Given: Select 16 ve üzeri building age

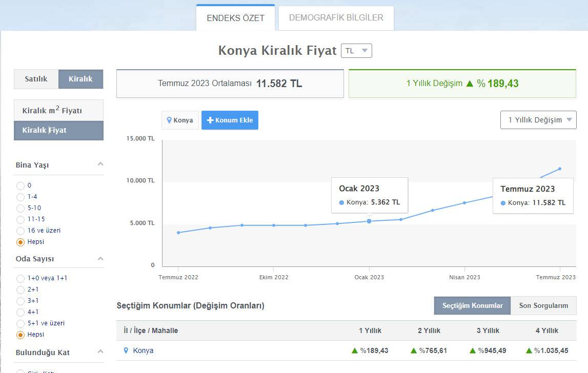Looking at the screenshot, I should pos(21,231).
